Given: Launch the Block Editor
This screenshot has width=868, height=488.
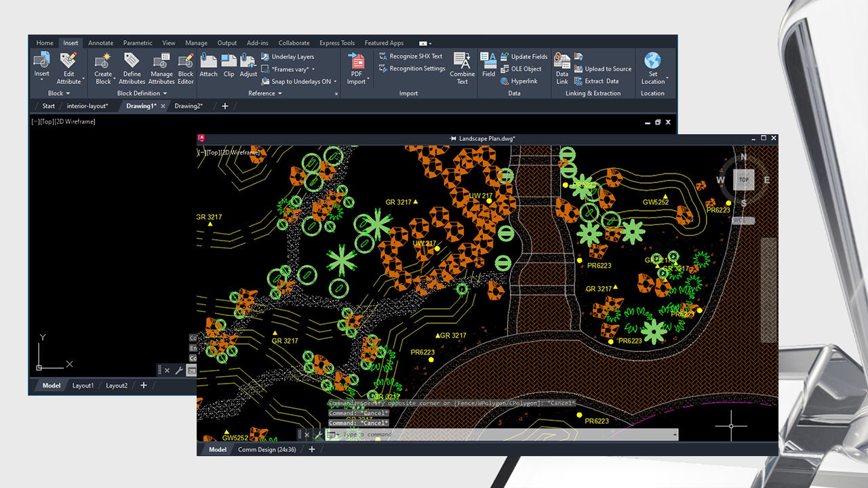Looking at the screenshot, I should coord(186,62).
